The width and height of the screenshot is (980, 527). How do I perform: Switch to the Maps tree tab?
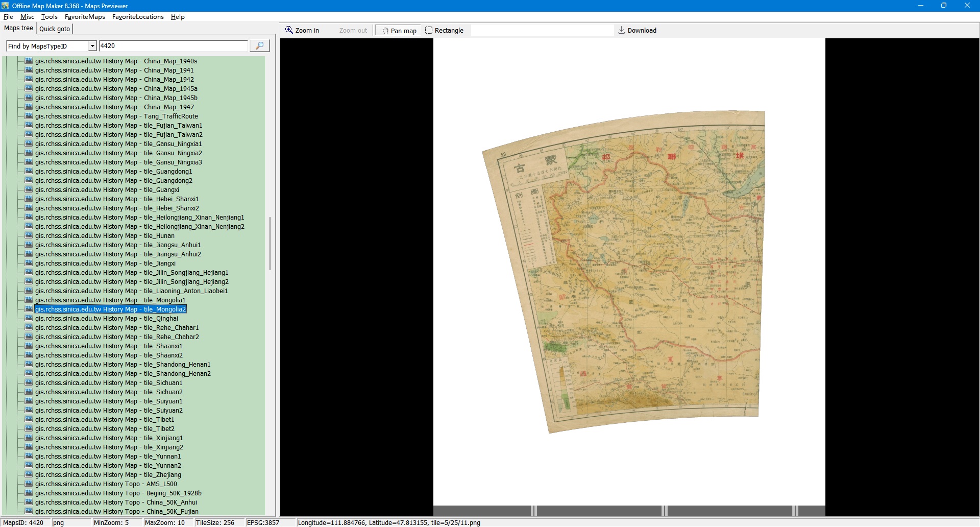click(19, 29)
